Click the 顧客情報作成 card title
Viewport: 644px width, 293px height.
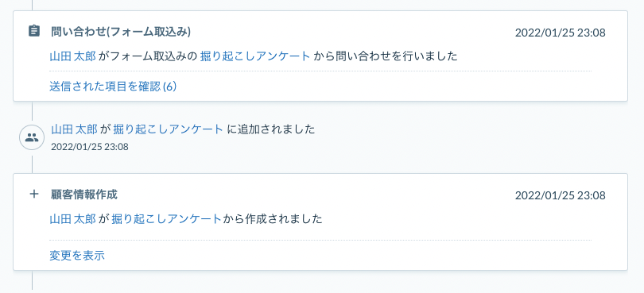[84, 194]
